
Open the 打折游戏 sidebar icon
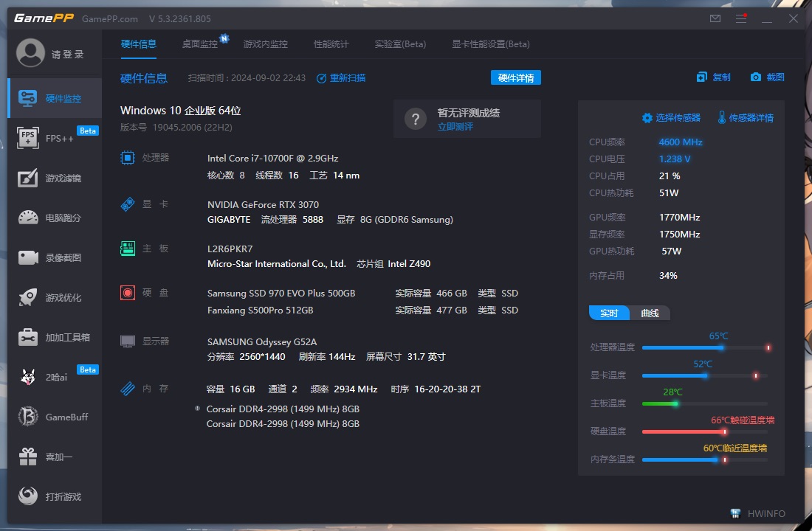pyautogui.click(x=28, y=496)
